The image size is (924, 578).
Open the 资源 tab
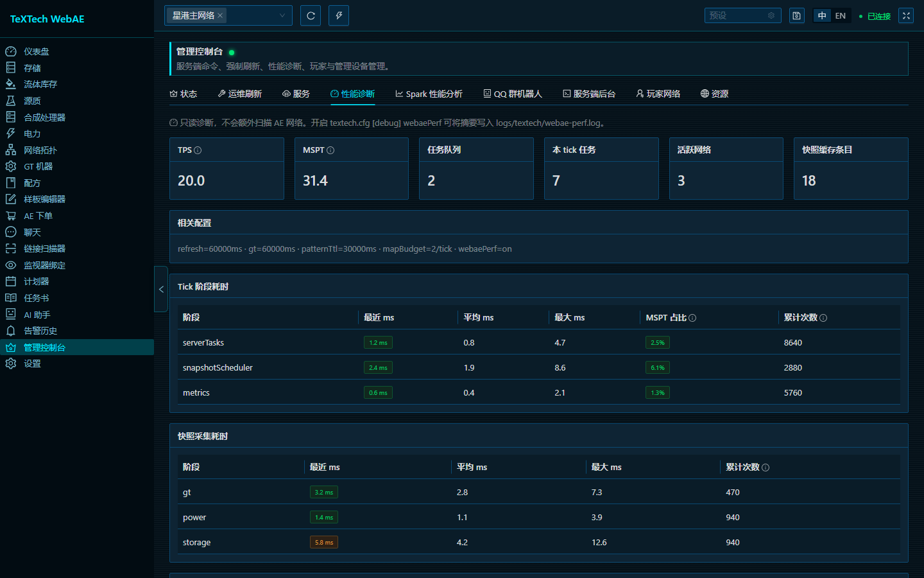click(x=715, y=94)
